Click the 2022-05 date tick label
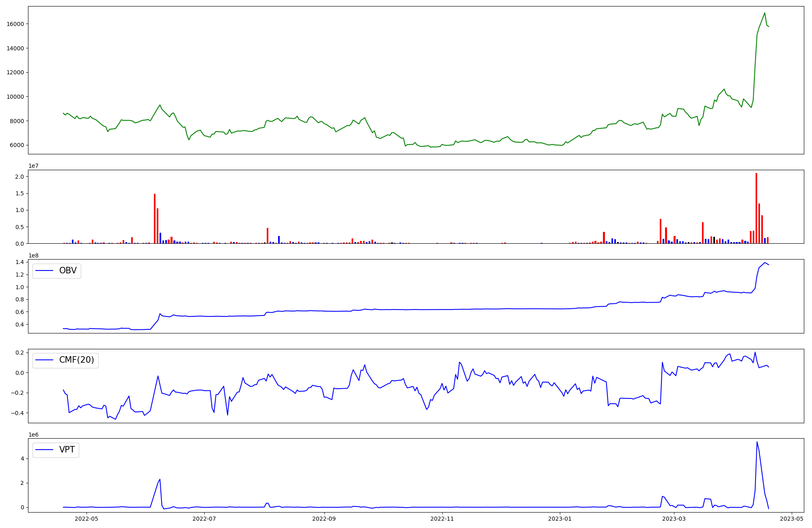Viewport: 812px width, 528px height. click(86, 519)
